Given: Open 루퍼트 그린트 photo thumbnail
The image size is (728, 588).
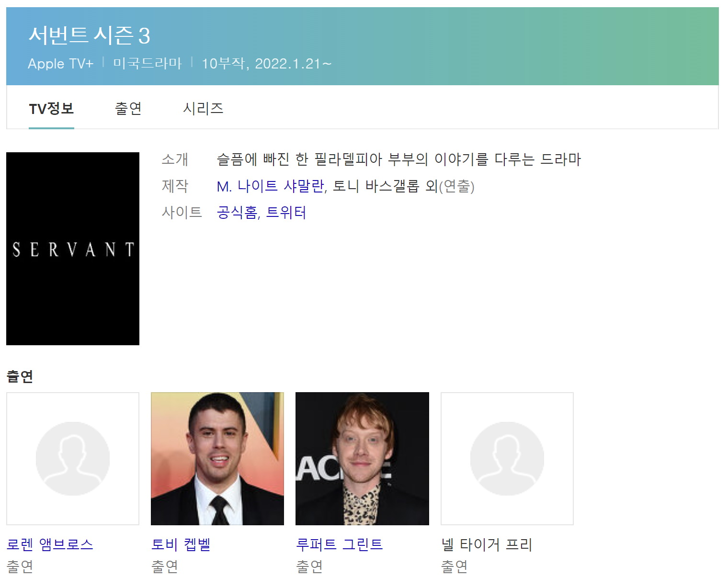Looking at the screenshot, I should tap(362, 459).
